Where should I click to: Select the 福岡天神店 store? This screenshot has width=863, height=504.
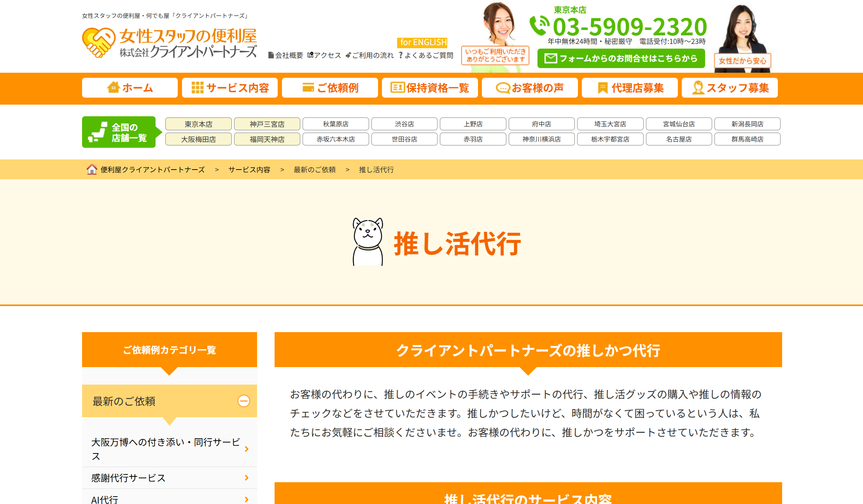[267, 139]
